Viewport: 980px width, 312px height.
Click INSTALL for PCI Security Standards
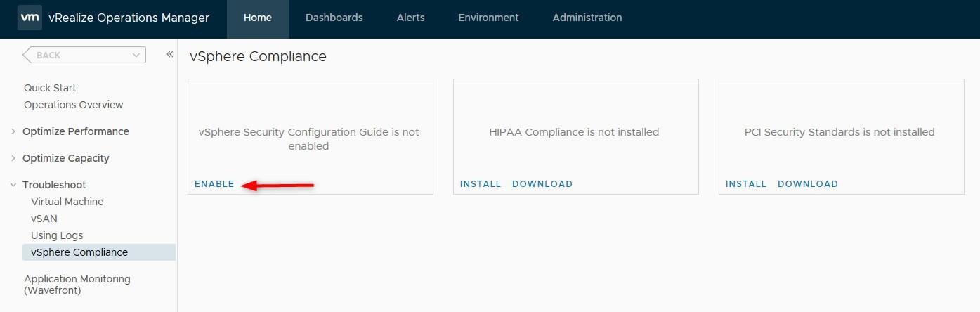(x=746, y=184)
